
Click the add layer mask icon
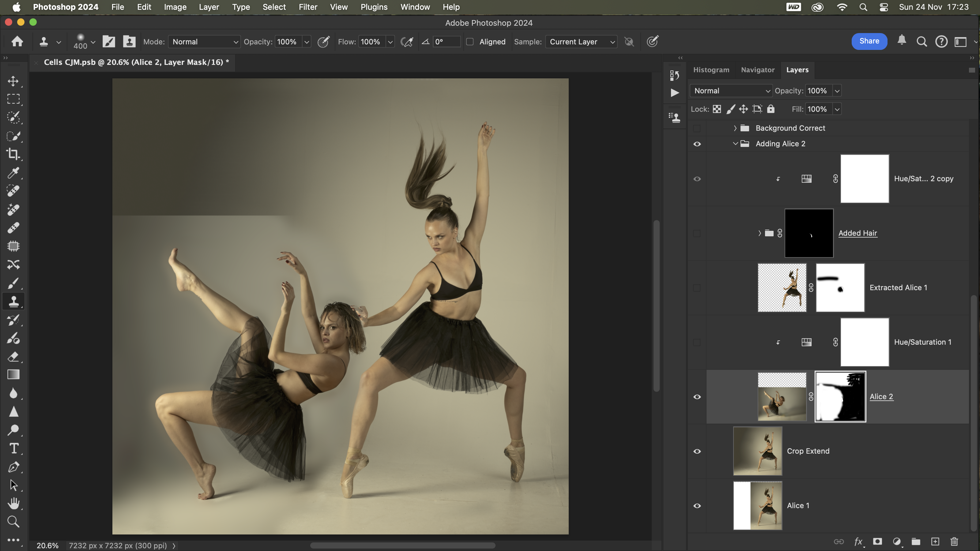coord(877,542)
